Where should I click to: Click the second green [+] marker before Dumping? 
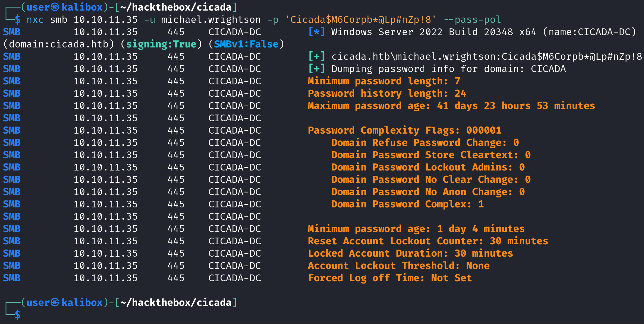[x=317, y=69]
